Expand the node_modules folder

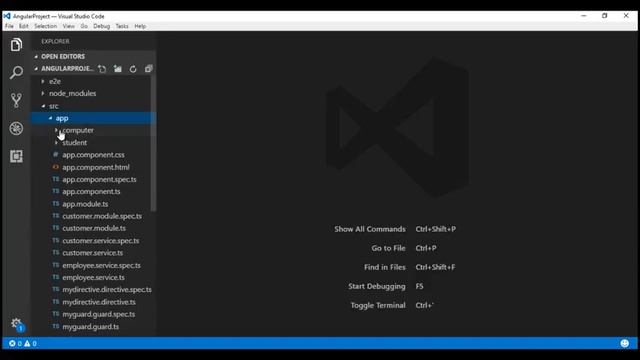coord(43,93)
